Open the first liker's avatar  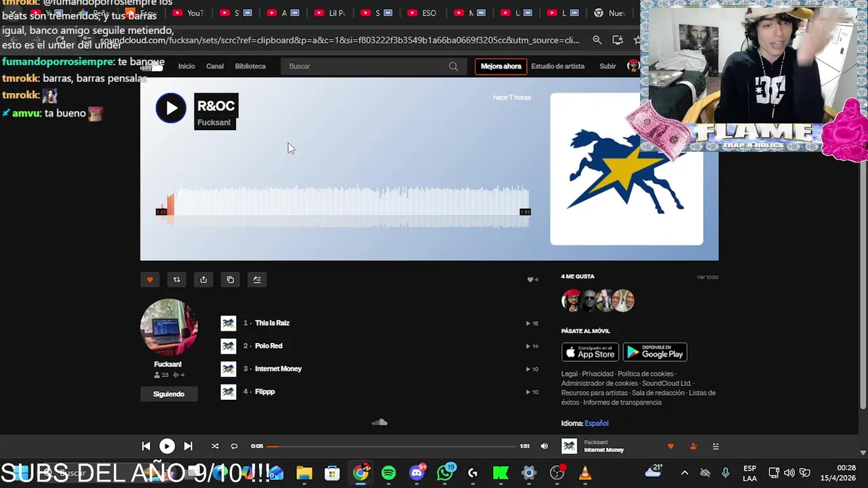(x=571, y=300)
